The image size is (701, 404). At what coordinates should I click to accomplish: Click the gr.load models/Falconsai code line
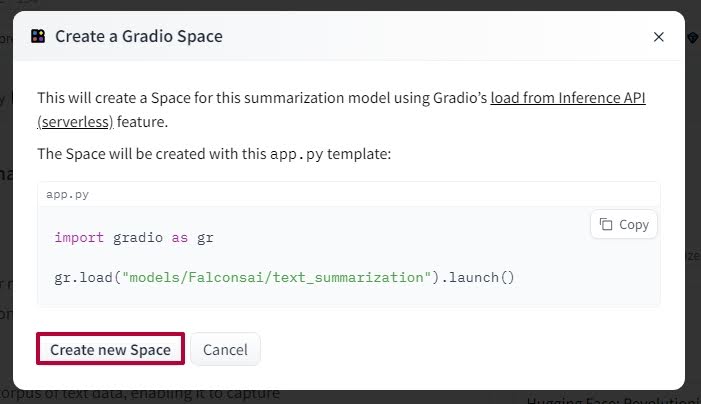coord(284,277)
